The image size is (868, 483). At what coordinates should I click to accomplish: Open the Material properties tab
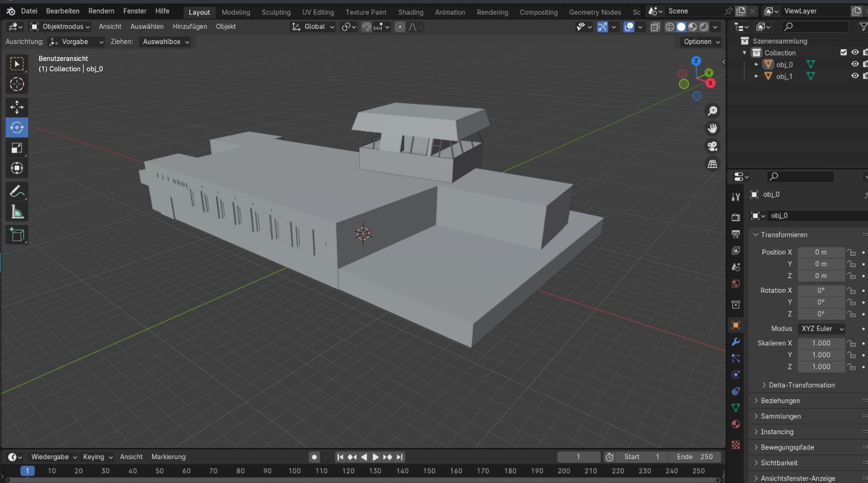coord(736,424)
